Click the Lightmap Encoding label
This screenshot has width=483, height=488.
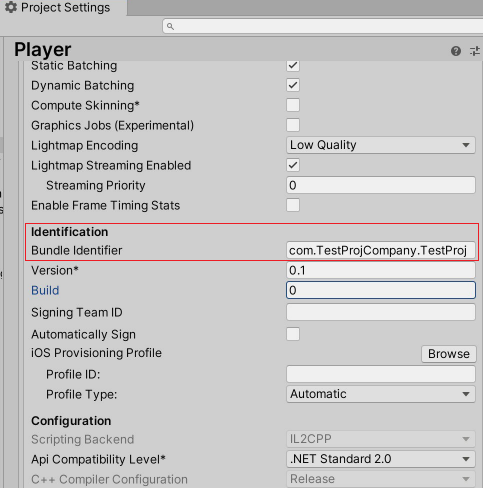pyautogui.click(x=84, y=146)
